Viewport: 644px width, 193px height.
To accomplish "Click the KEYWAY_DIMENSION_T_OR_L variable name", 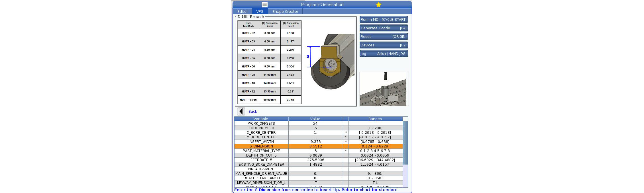I will [261, 183].
